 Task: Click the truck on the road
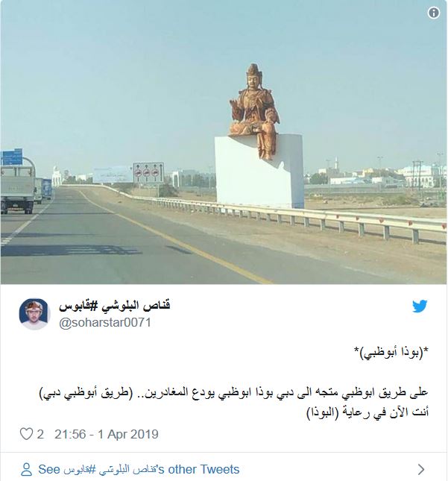click(x=17, y=185)
